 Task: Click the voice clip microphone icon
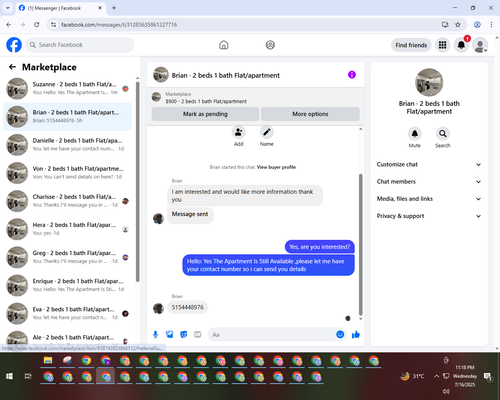(x=155, y=334)
